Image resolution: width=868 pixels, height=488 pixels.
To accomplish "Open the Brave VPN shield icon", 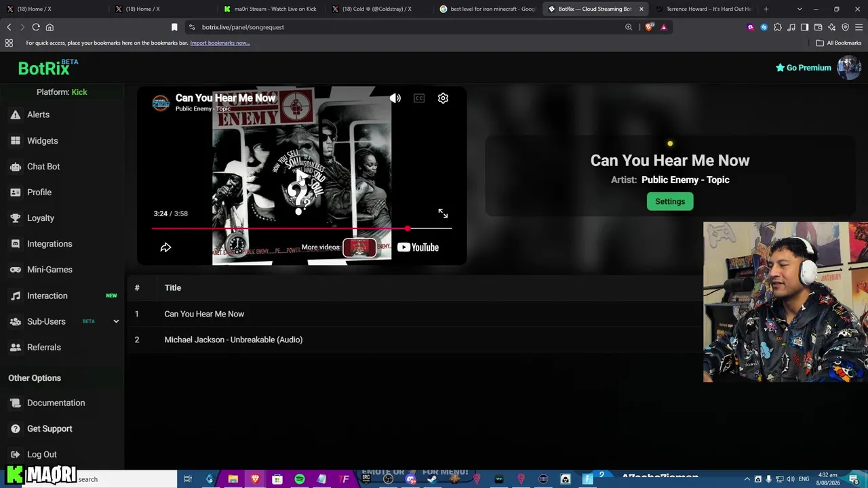I will [x=845, y=27].
